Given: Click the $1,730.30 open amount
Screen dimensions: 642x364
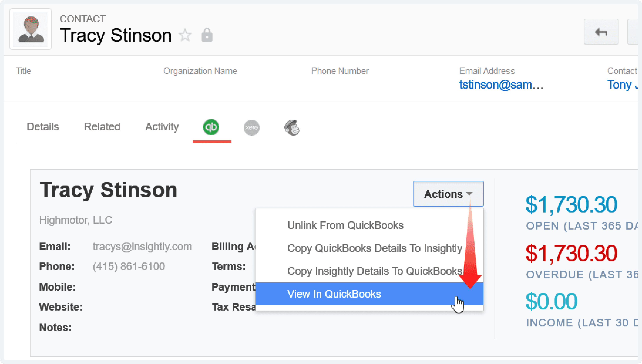Looking at the screenshot, I should pos(571,205).
